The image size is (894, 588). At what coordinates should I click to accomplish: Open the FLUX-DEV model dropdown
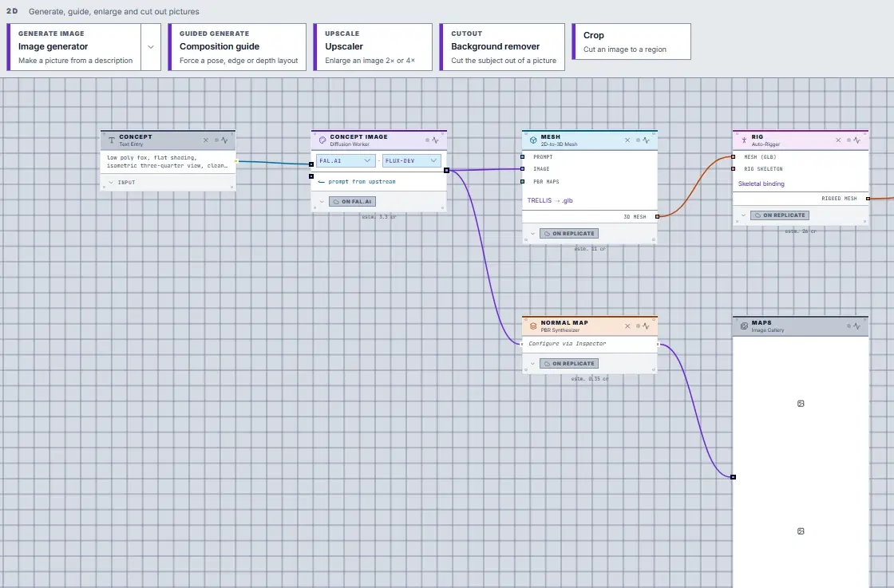point(411,160)
